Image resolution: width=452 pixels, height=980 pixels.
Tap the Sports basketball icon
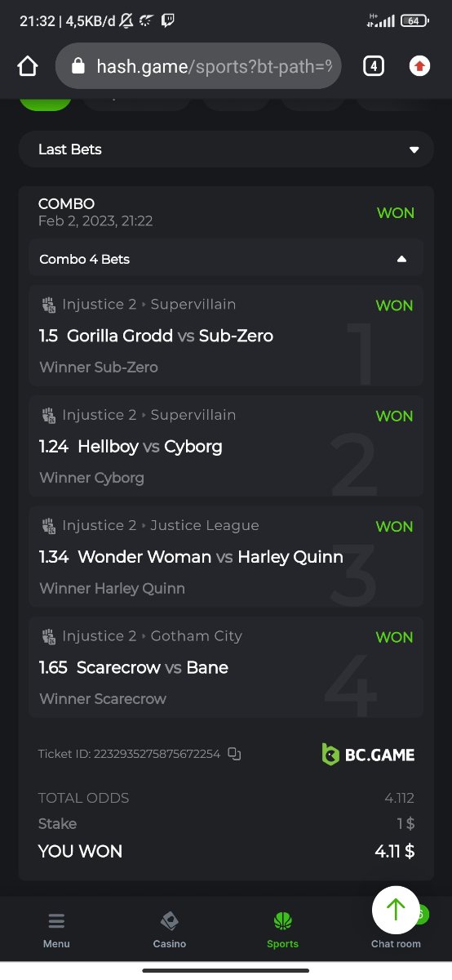(x=282, y=921)
